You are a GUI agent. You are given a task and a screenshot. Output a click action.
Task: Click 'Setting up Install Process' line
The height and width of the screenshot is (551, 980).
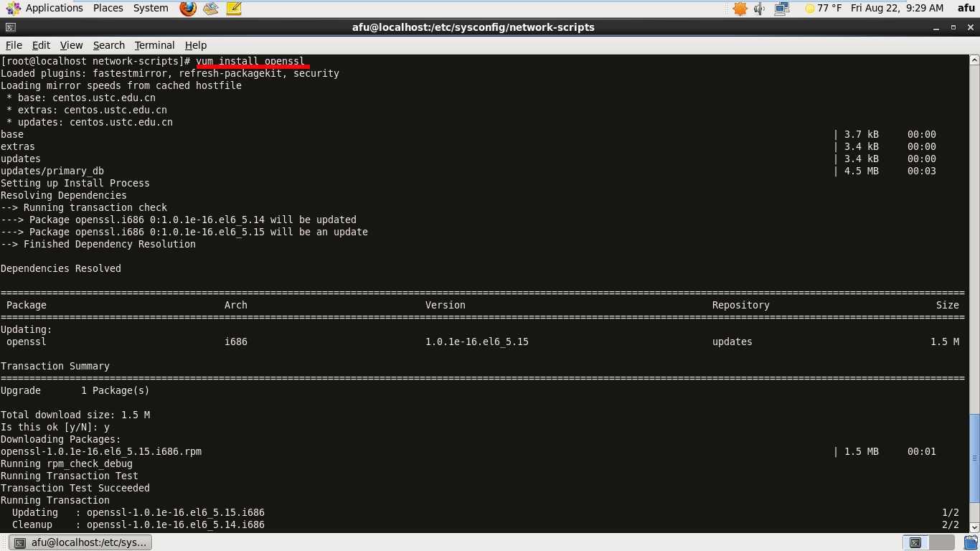75,183
